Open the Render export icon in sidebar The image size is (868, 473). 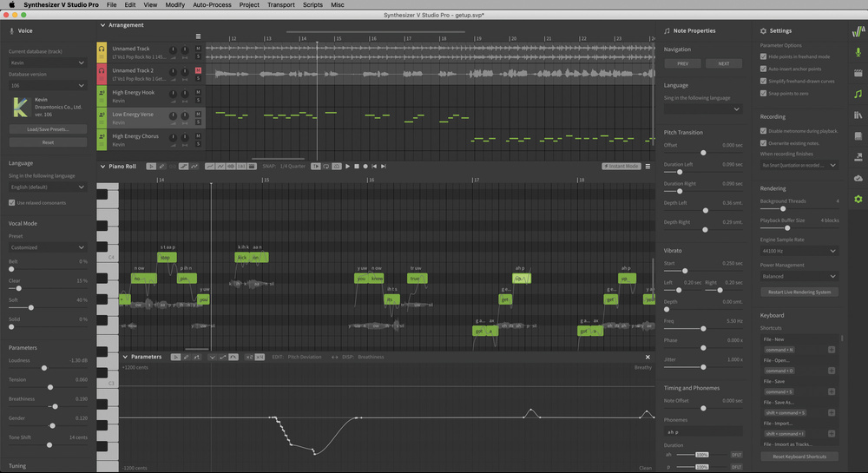pos(858,157)
